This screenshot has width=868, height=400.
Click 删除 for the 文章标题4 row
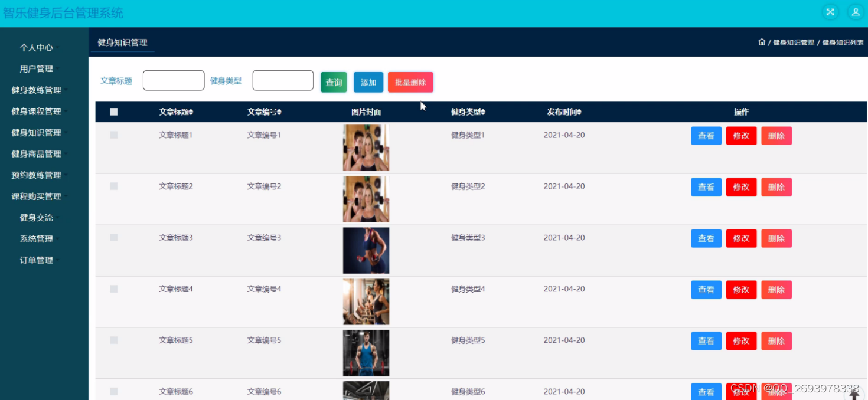(x=776, y=290)
